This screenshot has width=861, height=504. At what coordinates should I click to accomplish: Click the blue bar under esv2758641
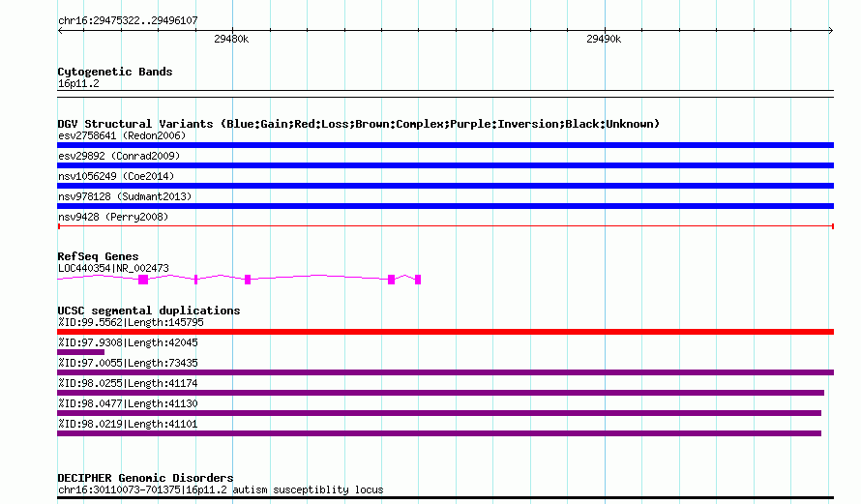click(445, 145)
